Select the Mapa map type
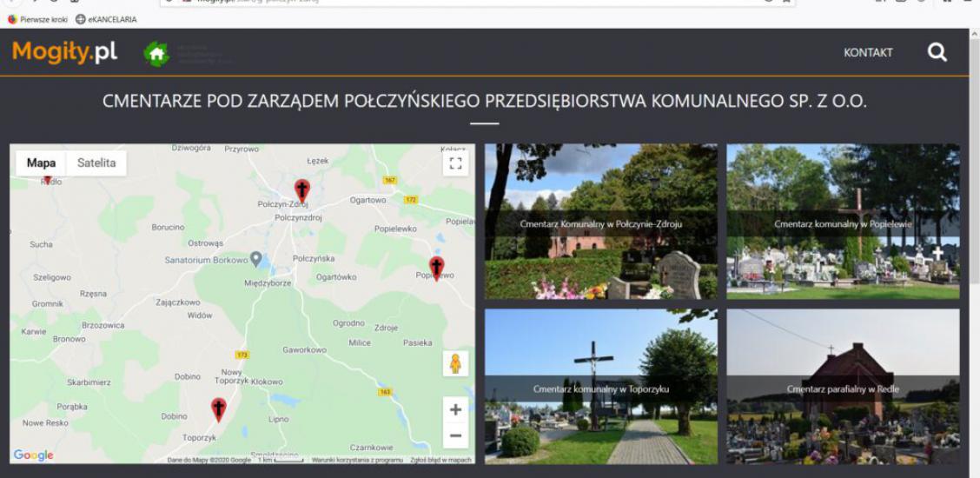This screenshot has height=478, width=980. tap(41, 163)
